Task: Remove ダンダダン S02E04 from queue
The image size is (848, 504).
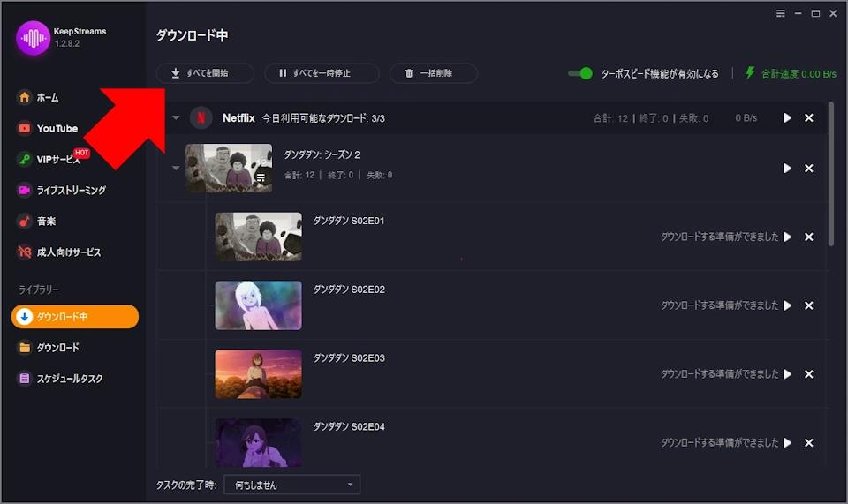Action: [x=809, y=443]
